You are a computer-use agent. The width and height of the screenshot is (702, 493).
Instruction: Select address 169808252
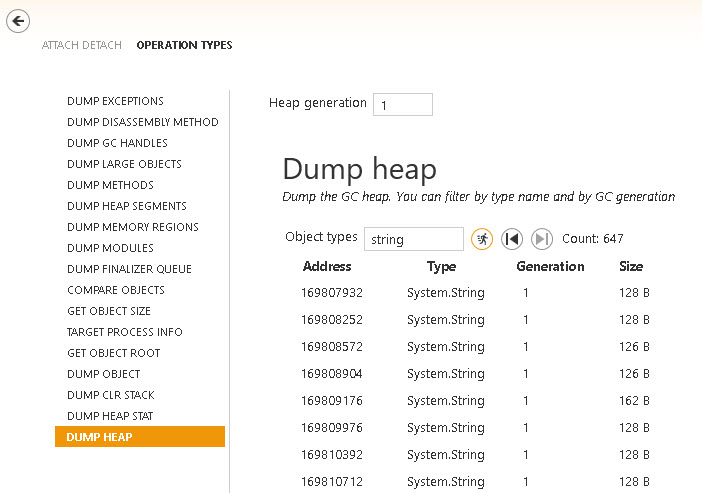(332, 320)
